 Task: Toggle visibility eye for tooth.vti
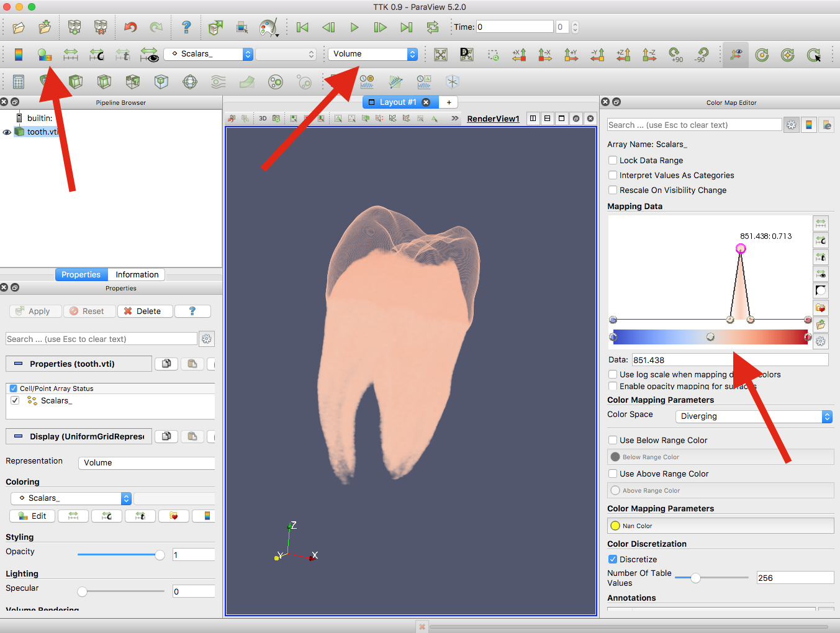[x=7, y=132]
